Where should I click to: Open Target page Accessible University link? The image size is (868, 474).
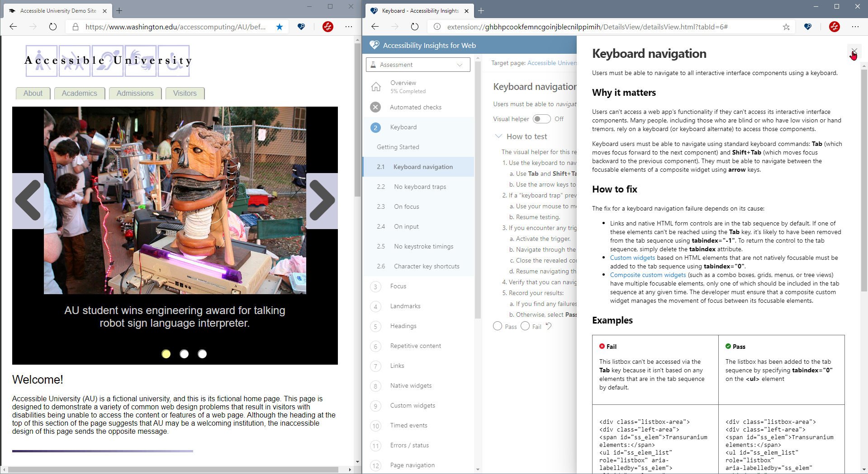point(552,63)
